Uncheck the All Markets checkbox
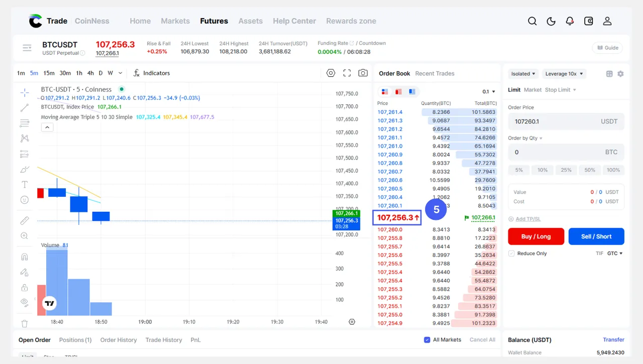643x364 pixels. pos(427,340)
